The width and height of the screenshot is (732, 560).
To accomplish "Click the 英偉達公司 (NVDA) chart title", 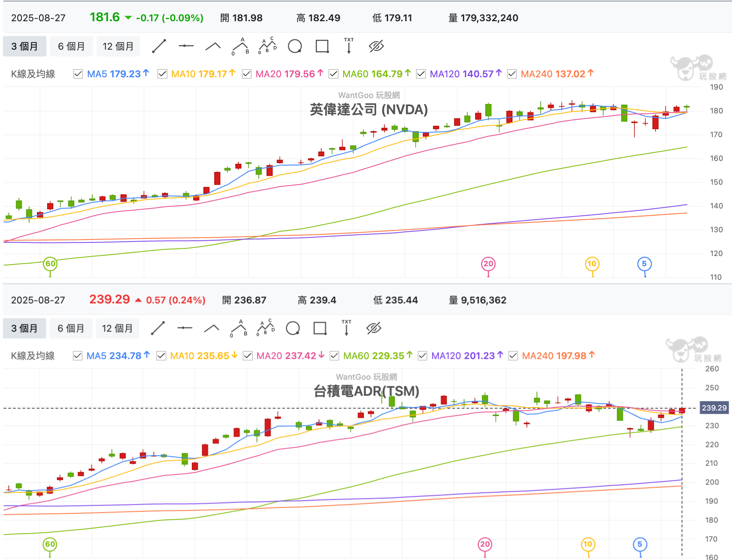I will [369, 110].
